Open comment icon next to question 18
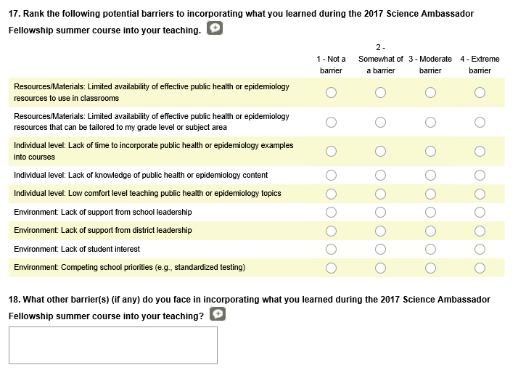This screenshot has width=518, height=378. click(x=217, y=314)
